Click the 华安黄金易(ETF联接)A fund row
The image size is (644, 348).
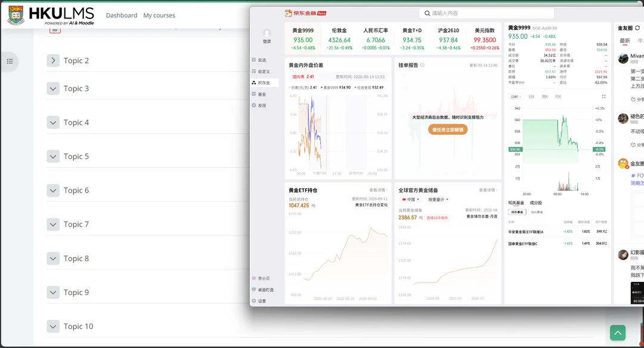tap(558, 231)
